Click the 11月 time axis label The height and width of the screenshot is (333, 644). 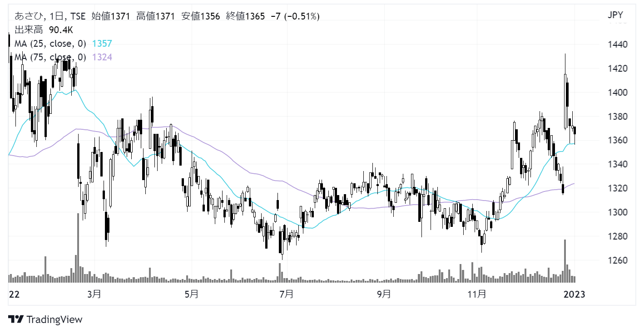[477, 294]
